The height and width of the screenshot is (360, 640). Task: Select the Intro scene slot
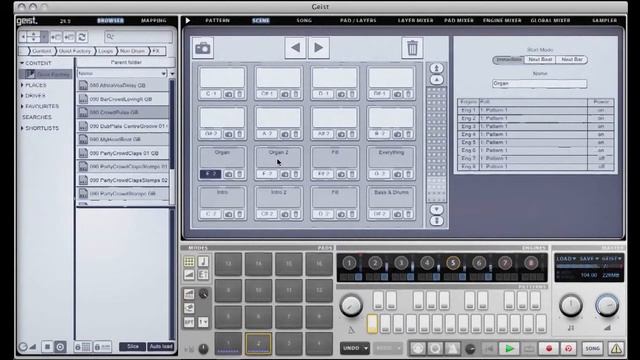222,198
